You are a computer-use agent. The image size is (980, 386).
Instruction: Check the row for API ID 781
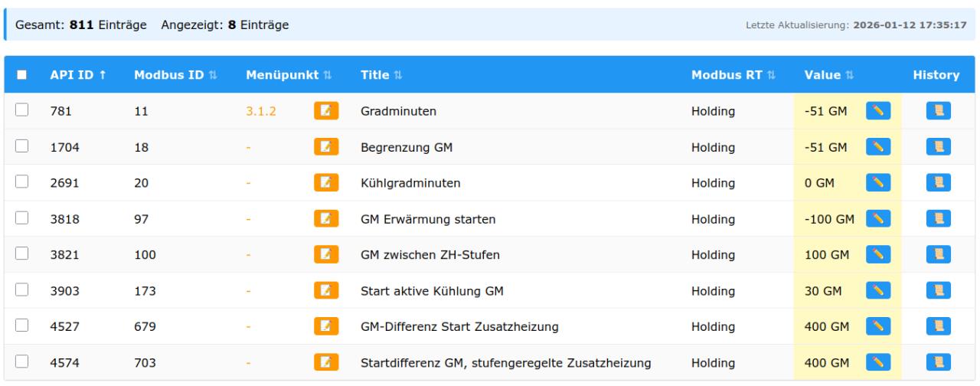point(22,111)
